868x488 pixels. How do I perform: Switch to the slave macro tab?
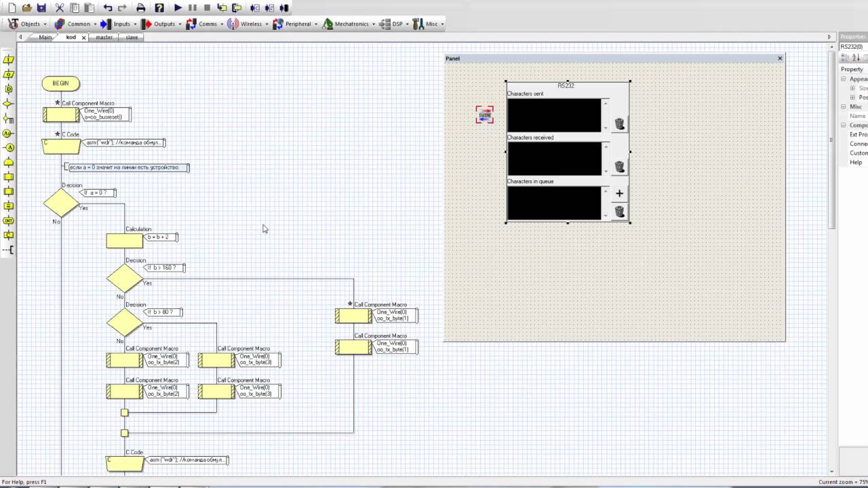(x=132, y=37)
